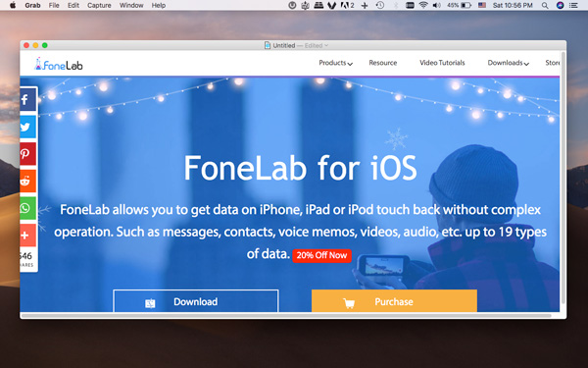Click the shares count in share sidebar

point(26,259)
